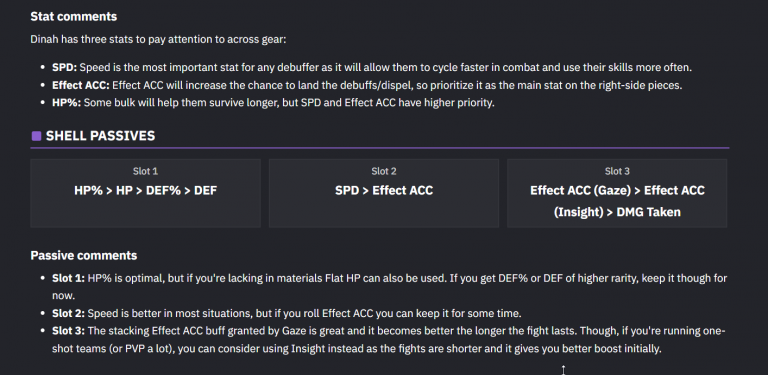
Task: Click the 'Dinah has three stats' sentence
Action: (x=158, y=39)
